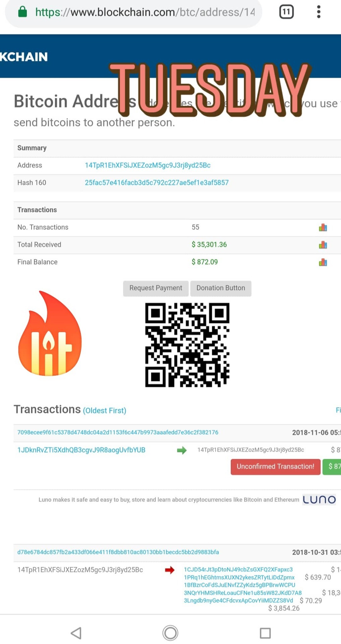Open sender address 1JDknRvZTi5XdhQB3cgvJ9R8aogUvfbYUB
The height and width of the screenshot is (644, 341).
point(81,450)
